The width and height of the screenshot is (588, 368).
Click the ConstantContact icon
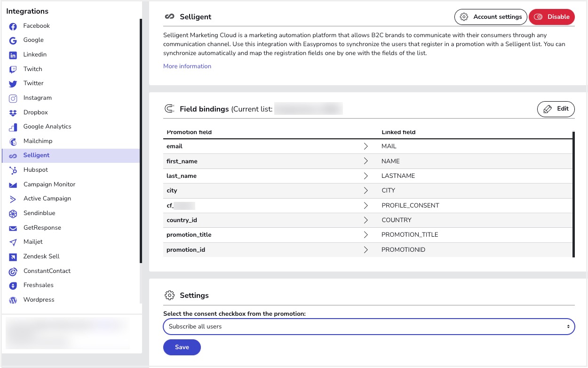coord(13,272)
